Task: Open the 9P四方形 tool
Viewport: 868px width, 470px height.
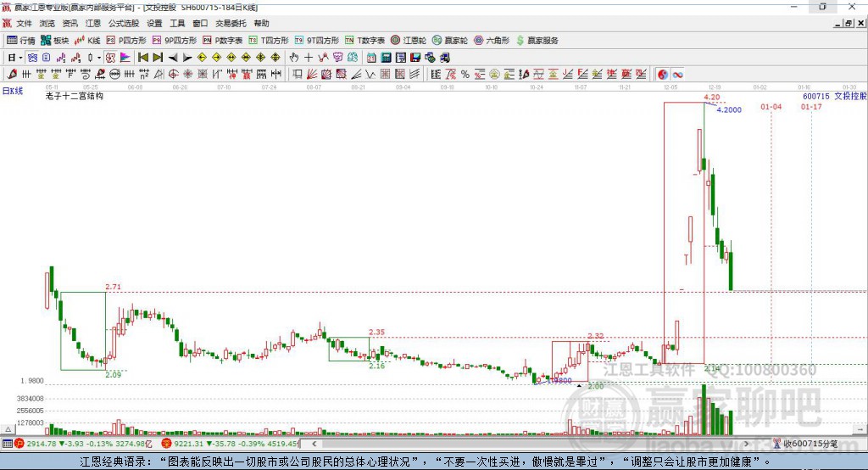Action: [174, 41]
